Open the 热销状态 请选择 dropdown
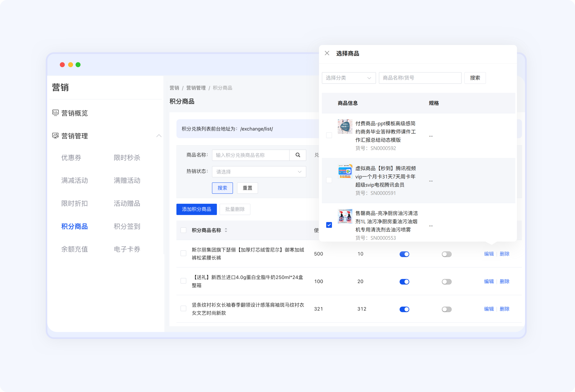 point(259,171)
